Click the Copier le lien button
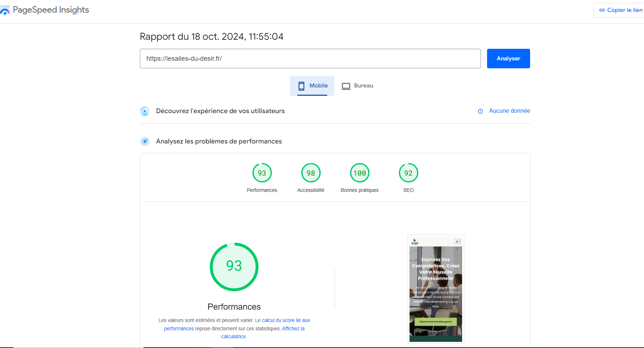 pyautogui.click(x=620, y=10)
